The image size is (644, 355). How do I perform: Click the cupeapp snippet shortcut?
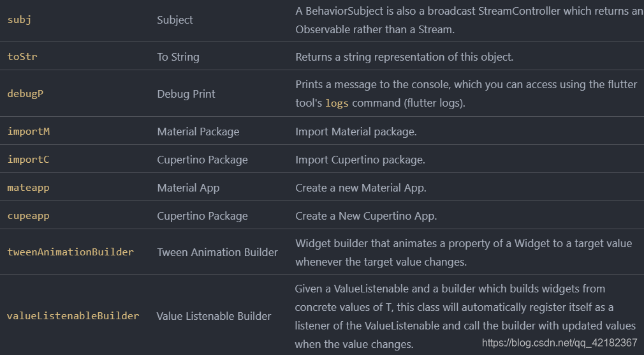pyautogui.click(x=28, y=216)
